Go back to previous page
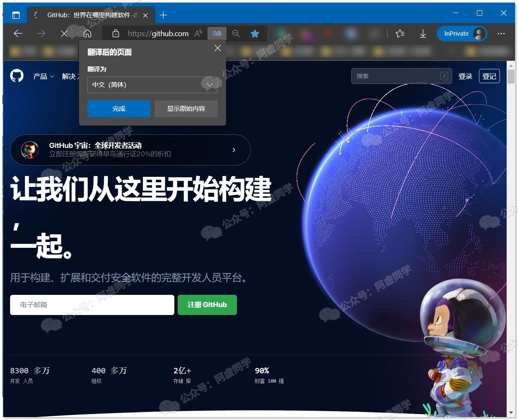518x420 pixels. (x=18, y=34)
